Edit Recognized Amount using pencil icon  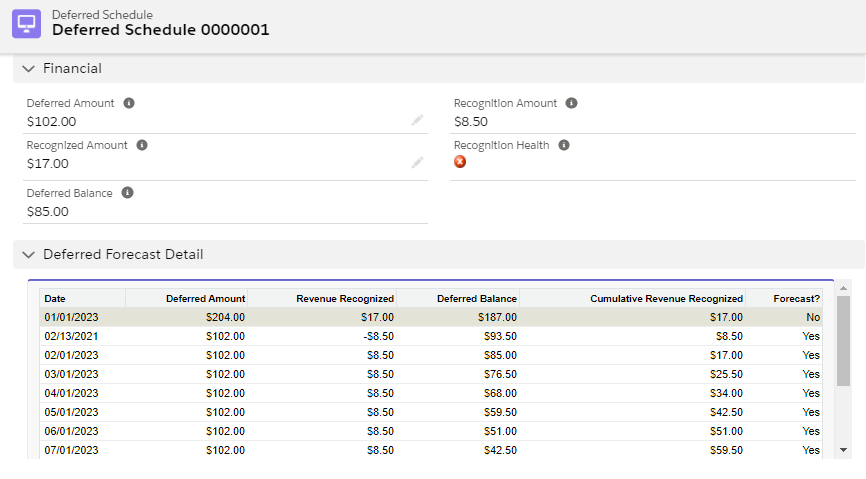417,163
